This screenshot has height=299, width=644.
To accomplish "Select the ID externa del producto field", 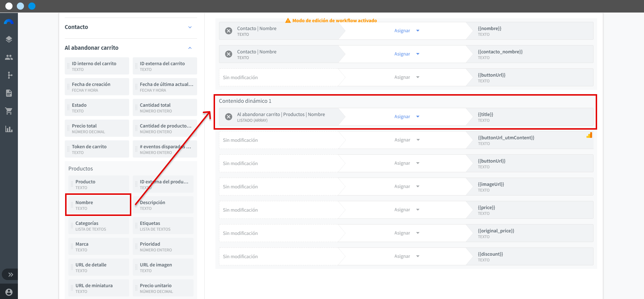I will [x=163, y=184].
